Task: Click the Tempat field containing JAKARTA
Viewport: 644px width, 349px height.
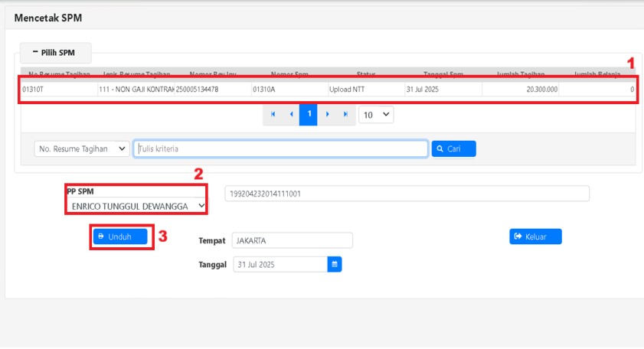Action: (x=292, y=240)
